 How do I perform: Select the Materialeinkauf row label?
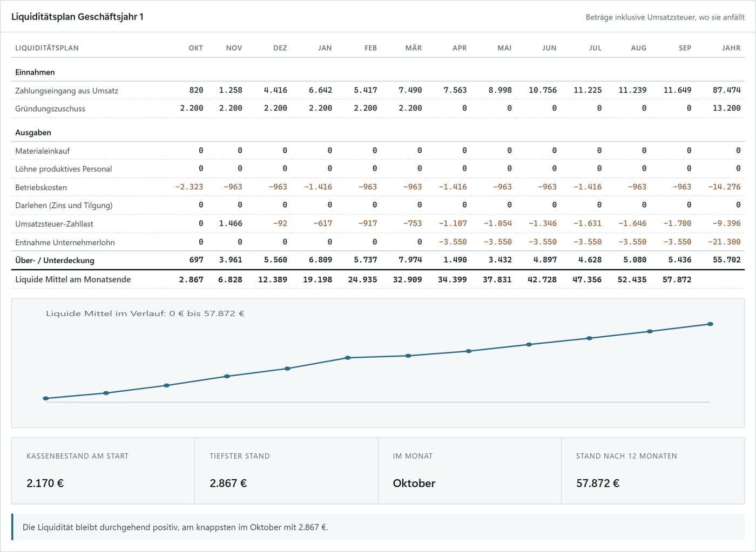tap(42, 151)
